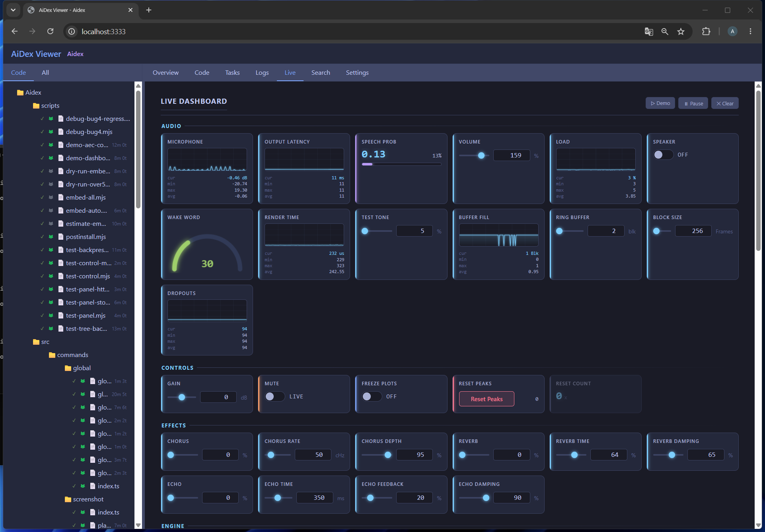Click the file icon of test-control.mjs
The width and height of the screenshot is (765, 532).
61,276
